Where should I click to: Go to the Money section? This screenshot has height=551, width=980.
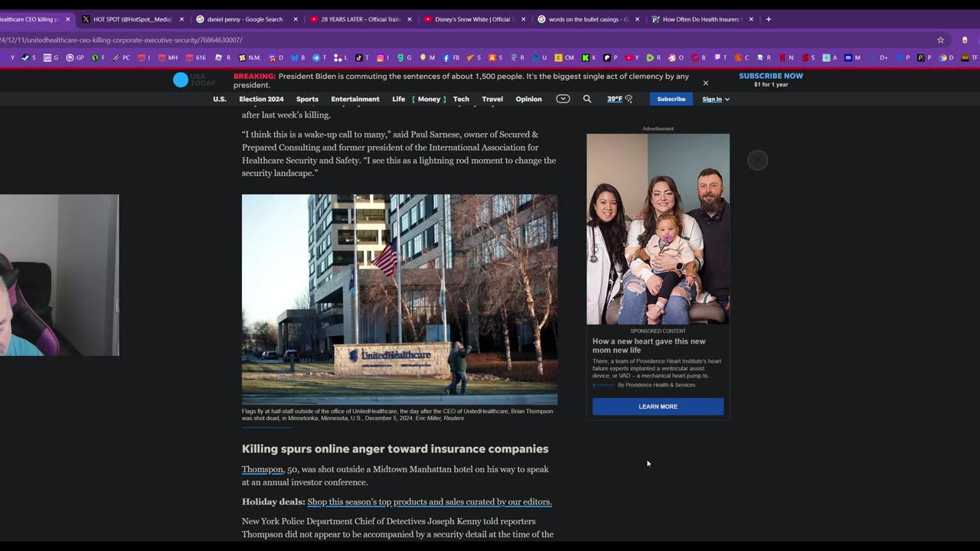coord(429,99)
